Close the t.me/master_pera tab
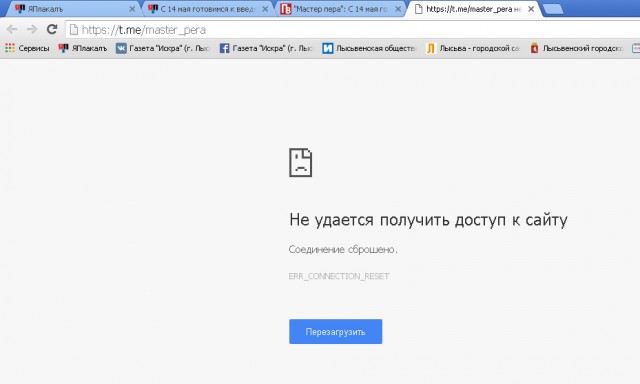The image size is (640, 384). pos(531,9)
